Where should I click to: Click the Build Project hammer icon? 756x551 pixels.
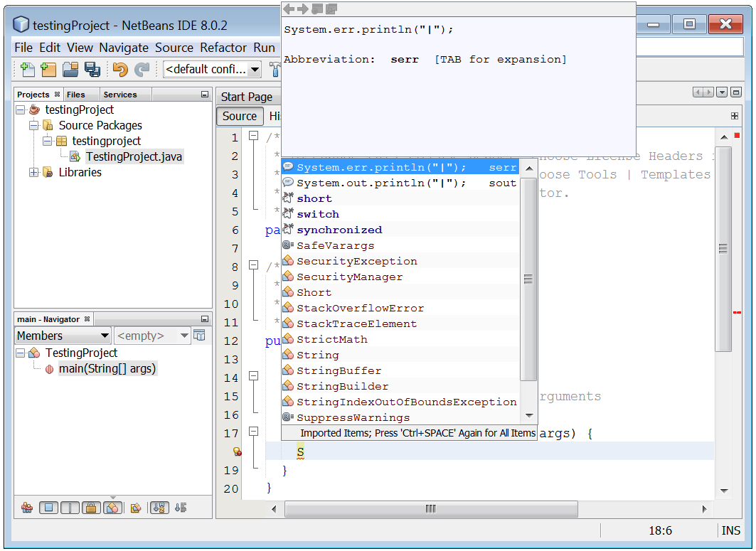[275, 70]
